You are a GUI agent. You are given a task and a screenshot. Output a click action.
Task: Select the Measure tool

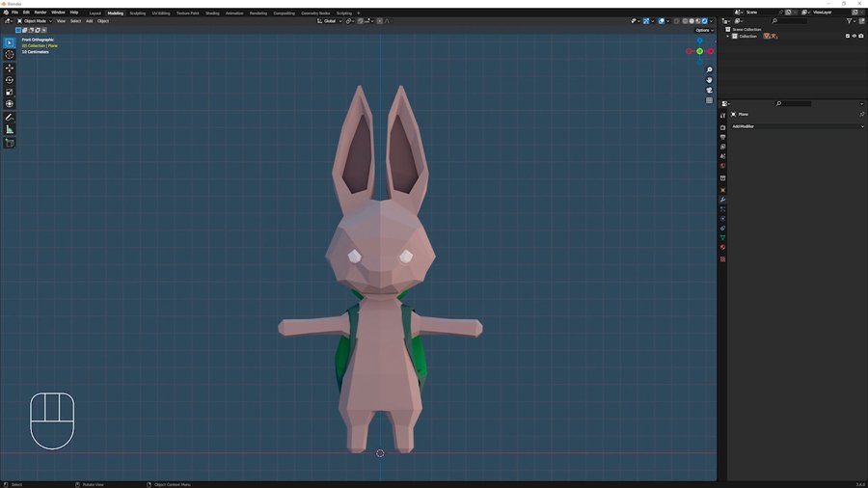tap(10, 129)
